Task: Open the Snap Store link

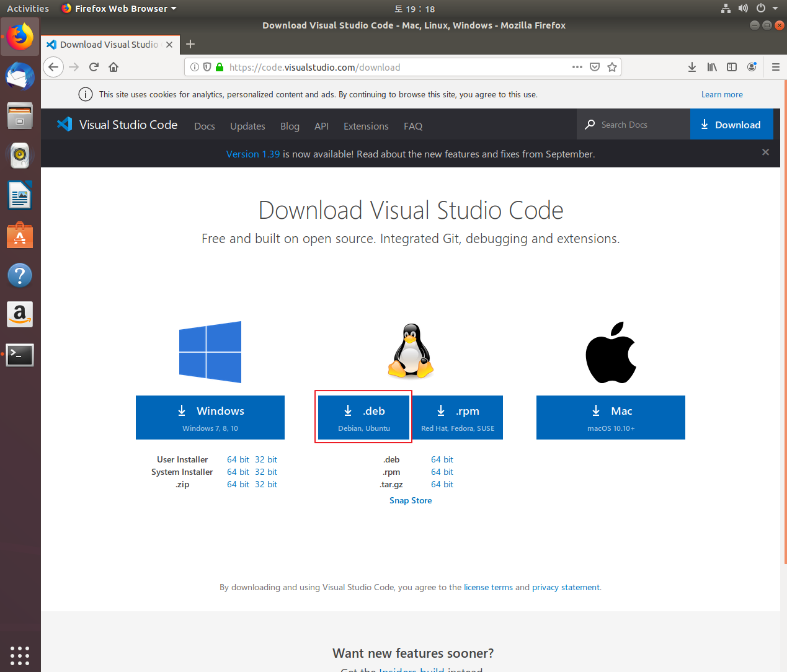Action: 411,500
